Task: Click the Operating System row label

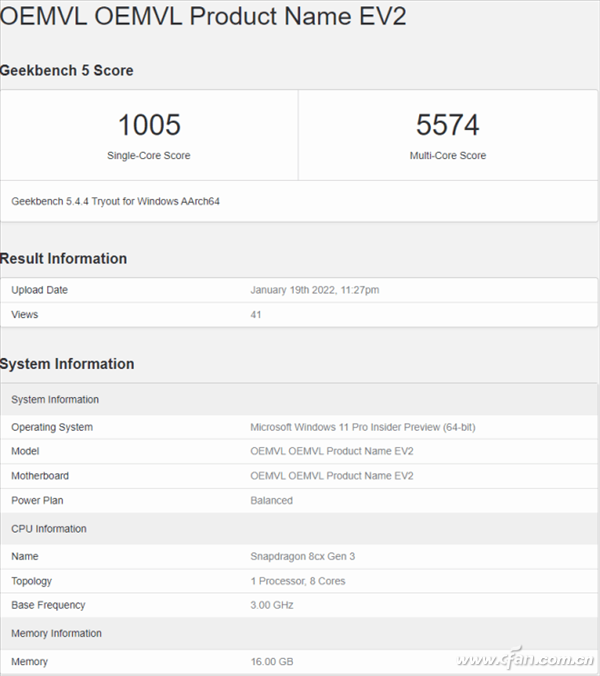Action: tap(52, 427)
